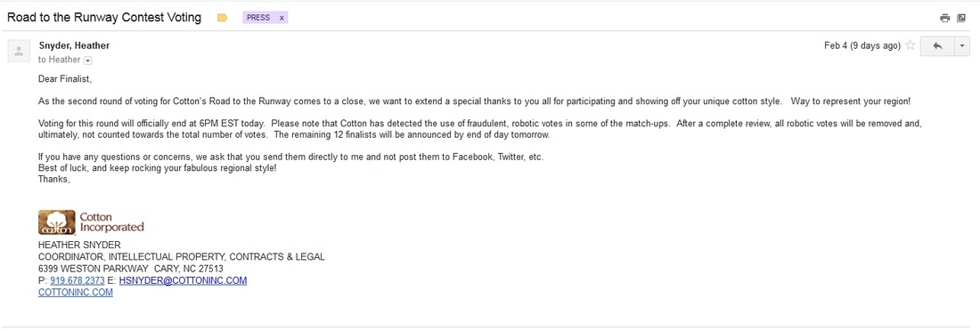980x331 pixels.
Task: Remove the PRESS label with its x
Action: click(x=282, y=18)
